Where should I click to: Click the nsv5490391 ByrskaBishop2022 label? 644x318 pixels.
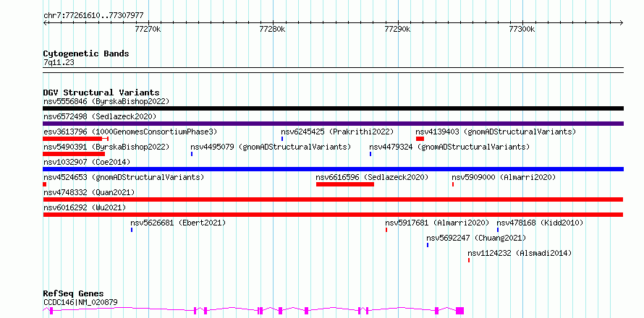(x=106, y=147)
